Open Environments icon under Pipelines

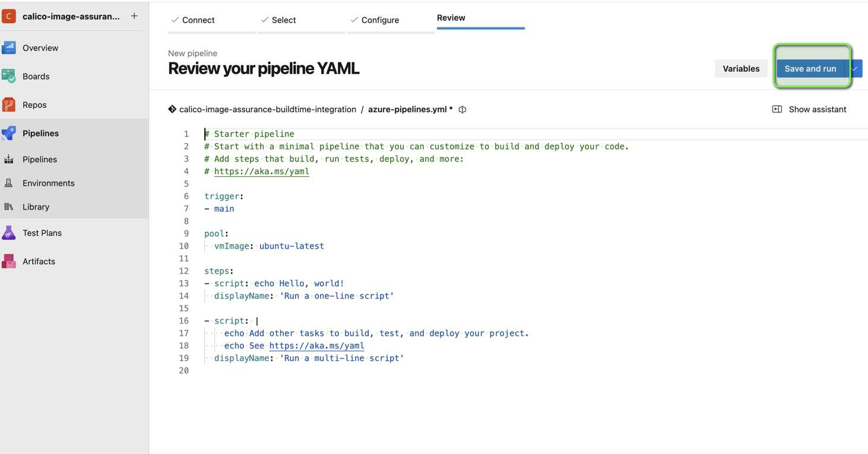(9, 183)
